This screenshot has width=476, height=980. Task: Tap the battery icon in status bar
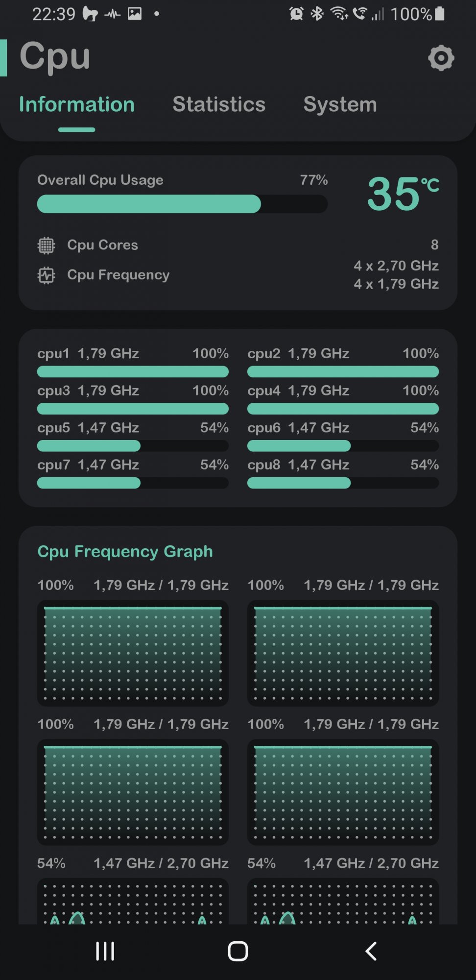pos(440,14)
